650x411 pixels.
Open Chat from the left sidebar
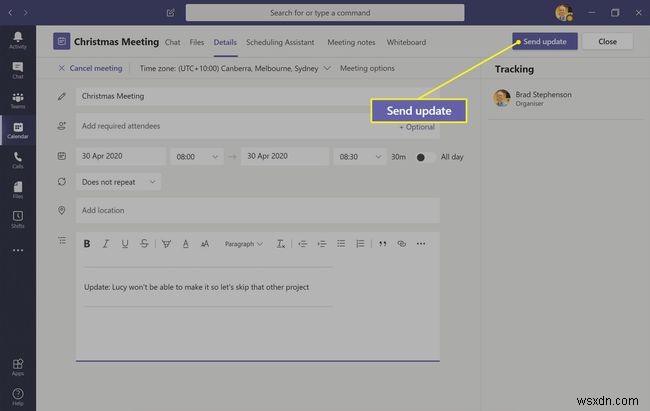(x=18, y=71)
